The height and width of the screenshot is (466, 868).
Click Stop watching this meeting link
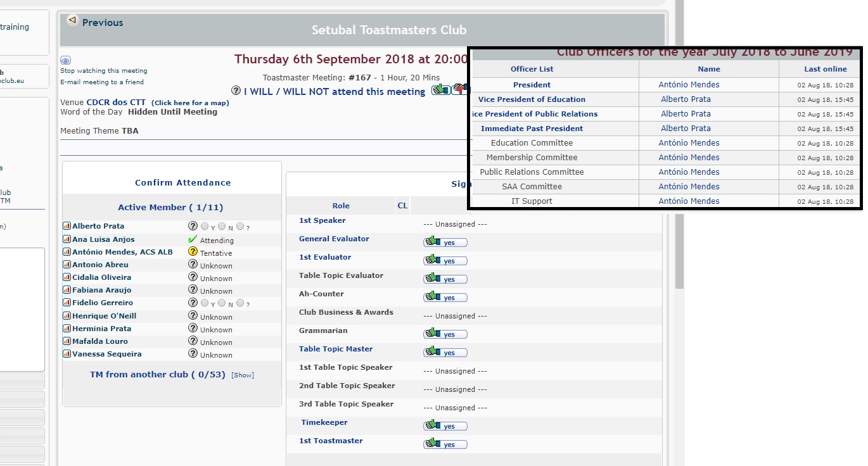(104, 71)
